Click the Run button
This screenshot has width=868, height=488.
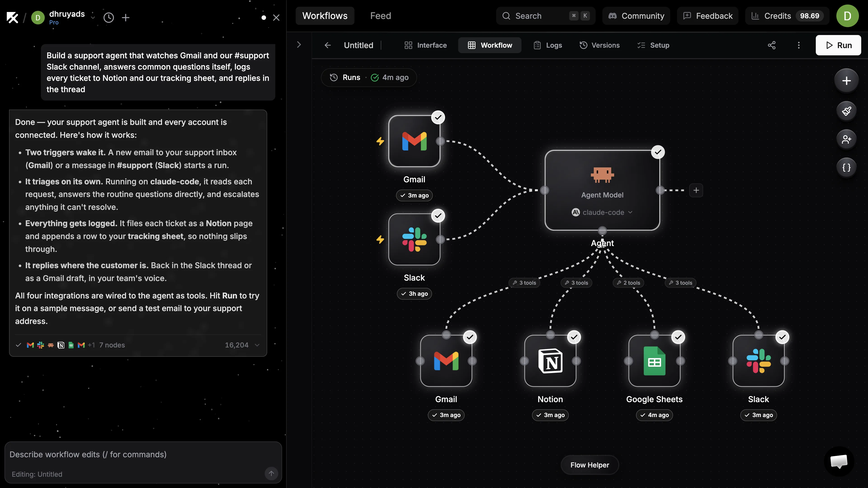838,45
